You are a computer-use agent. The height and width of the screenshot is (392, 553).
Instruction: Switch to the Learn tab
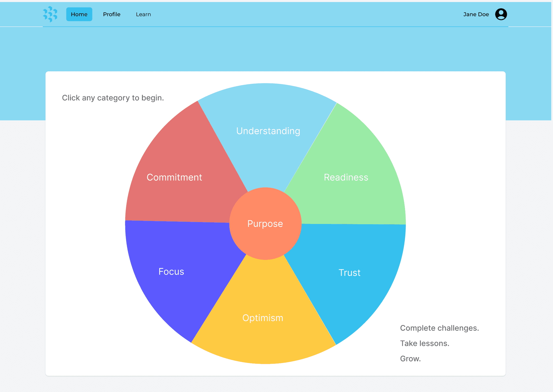click(x=143, y=14)
